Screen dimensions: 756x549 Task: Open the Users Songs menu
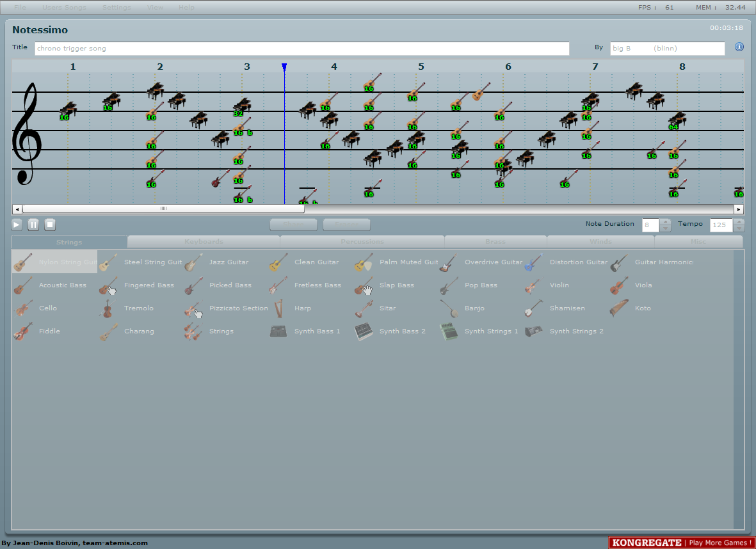(x=64, y=7)
